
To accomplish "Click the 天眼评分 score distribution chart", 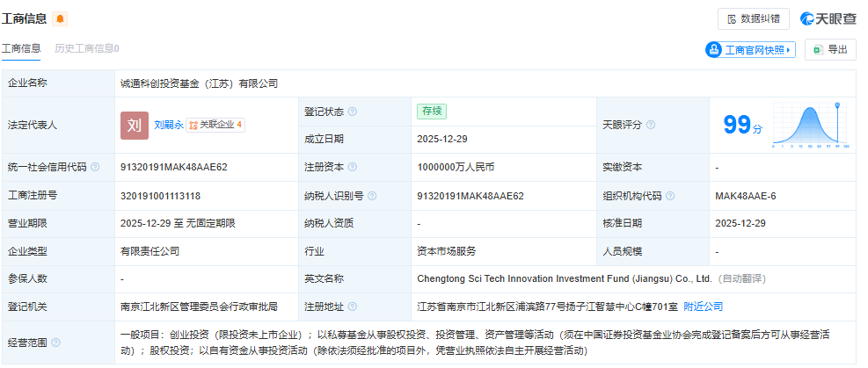I will (x=811, y=126).
